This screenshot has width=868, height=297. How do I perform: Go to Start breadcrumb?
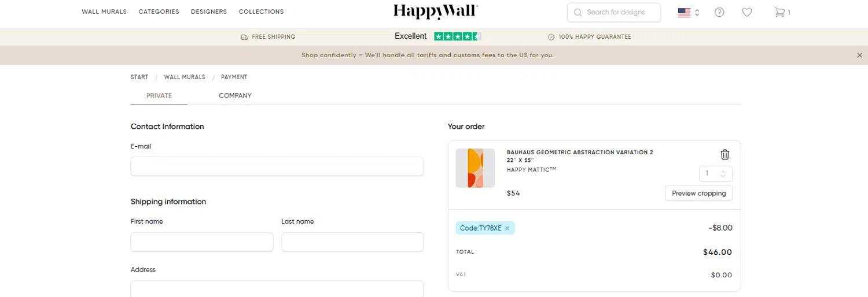(x=139, y=77)
